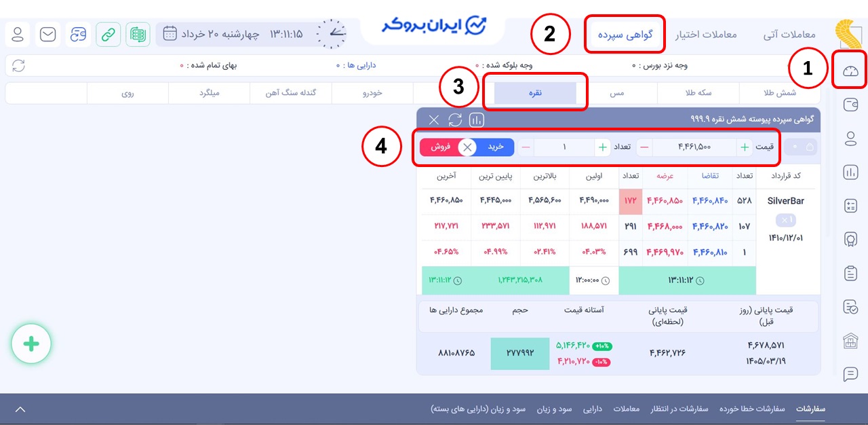The width and height of the screenshot is (868, 425).
Task: Click the Iran Broker logo
Action: click(434, 25)
